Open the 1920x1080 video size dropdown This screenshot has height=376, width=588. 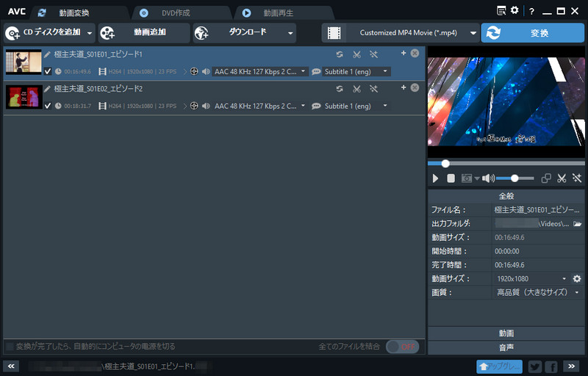tap(531, 278)
